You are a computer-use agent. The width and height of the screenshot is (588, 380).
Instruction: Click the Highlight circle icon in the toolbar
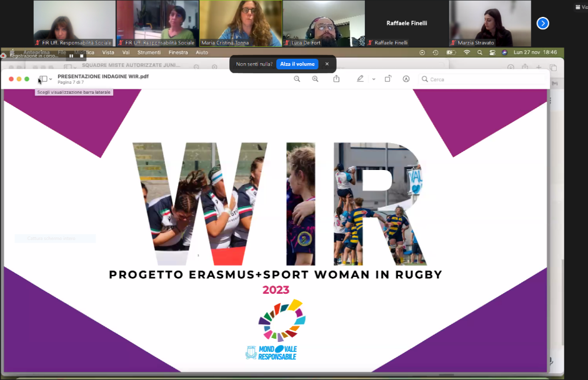point(406,79)
